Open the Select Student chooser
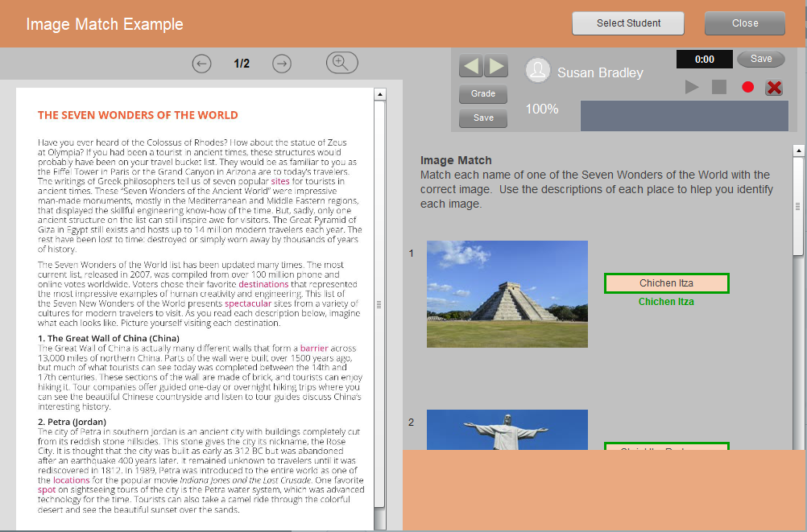807x532 pixels. click(x=628, y=23)
